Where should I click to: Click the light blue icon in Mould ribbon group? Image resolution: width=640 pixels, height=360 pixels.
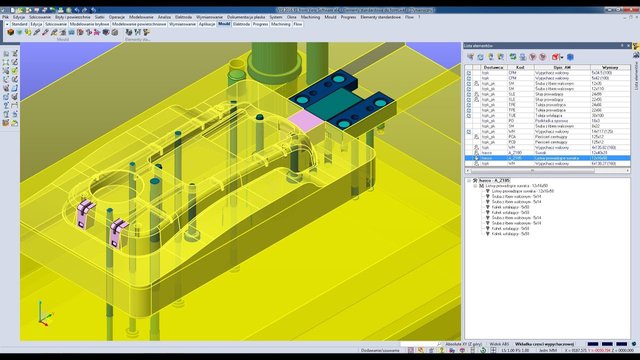[71, 32]
